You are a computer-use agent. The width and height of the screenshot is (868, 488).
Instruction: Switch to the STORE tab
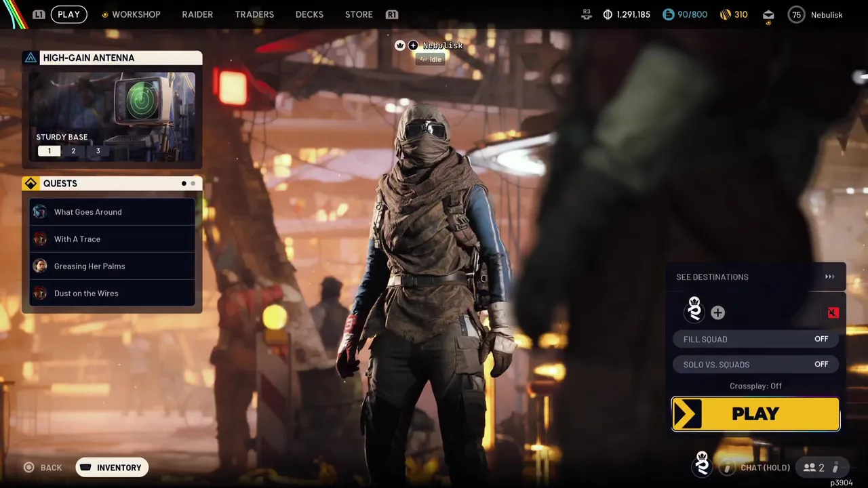tap(359, 14)
